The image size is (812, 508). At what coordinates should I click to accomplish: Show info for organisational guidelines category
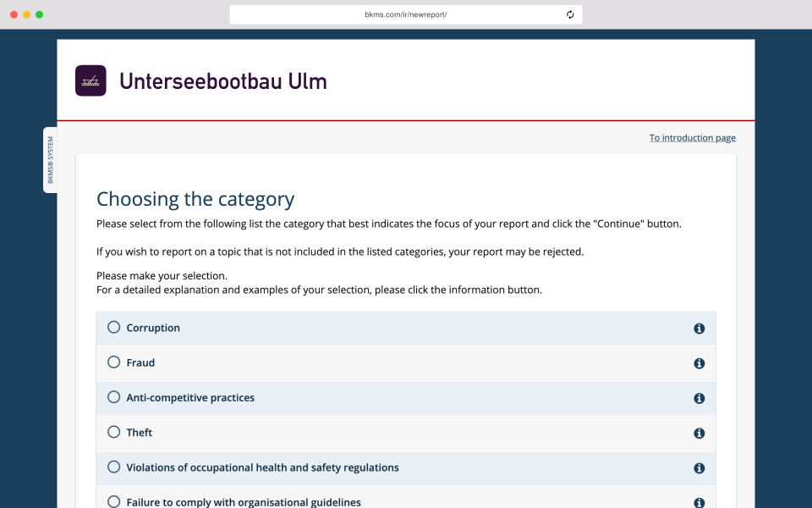pyautogui.click(x=699, y=501)
